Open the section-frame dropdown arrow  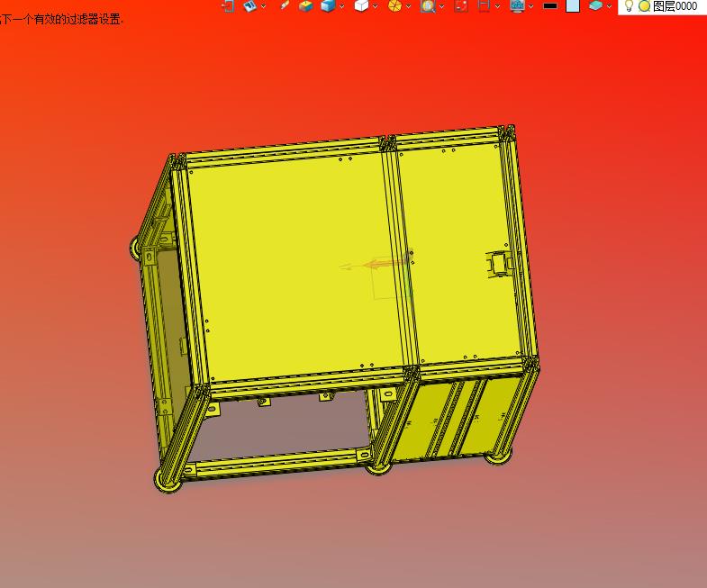click(x=497, y=6)
